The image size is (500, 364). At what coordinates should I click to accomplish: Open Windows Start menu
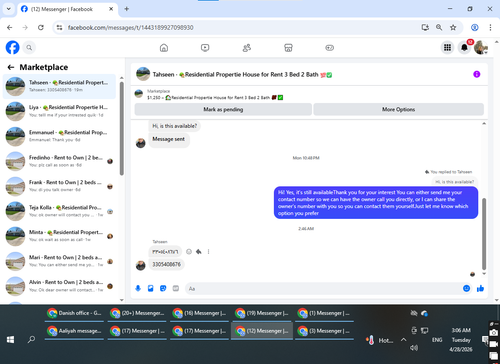pos(10,339)
